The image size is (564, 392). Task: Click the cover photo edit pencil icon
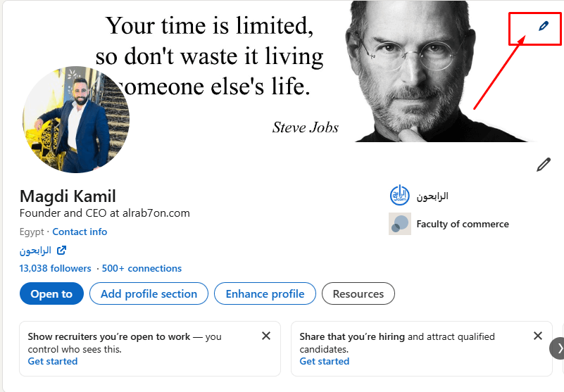(543, 26)
